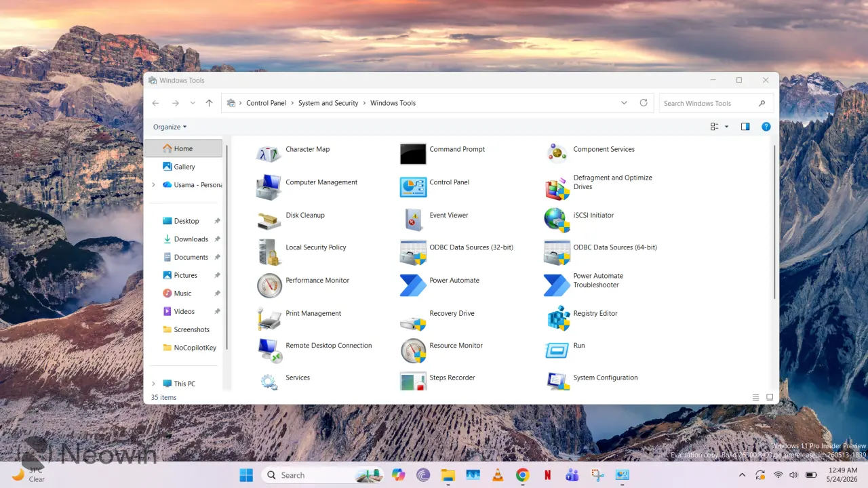Viewport: 868px width, 488px height.
Task: Select ODBC Data Sources (64-bit) icon
Action: 557,252
